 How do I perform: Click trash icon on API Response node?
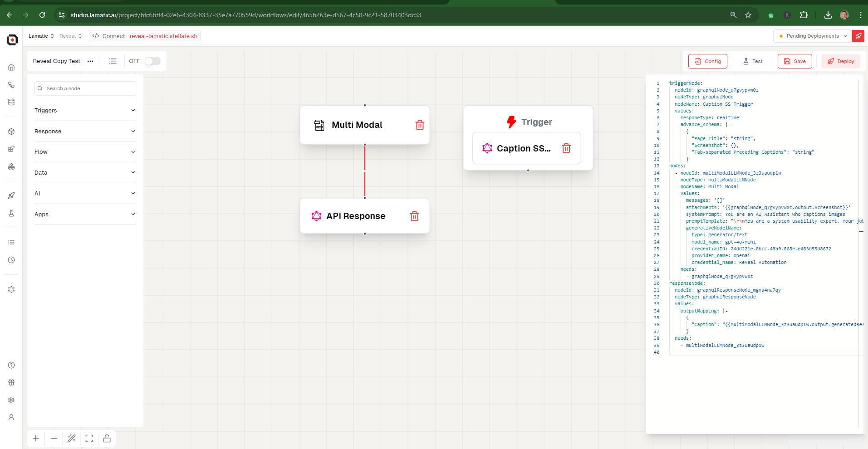pyautogui.click(x=414, y=216)
